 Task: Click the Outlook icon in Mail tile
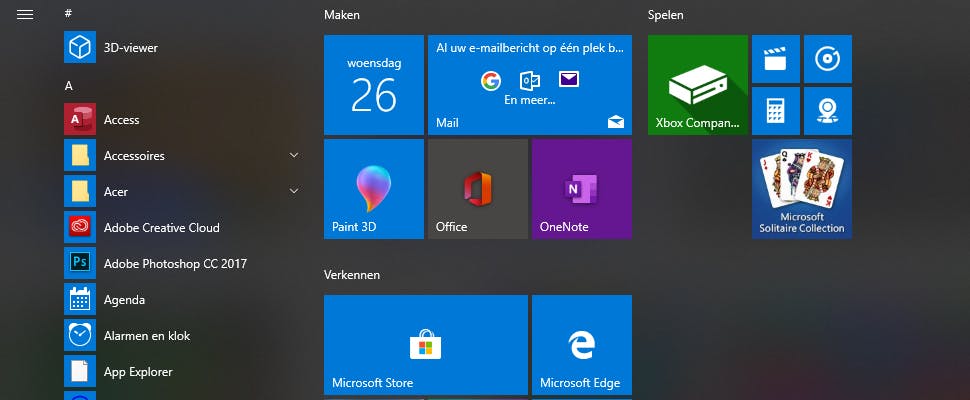(x=530, y=80)
